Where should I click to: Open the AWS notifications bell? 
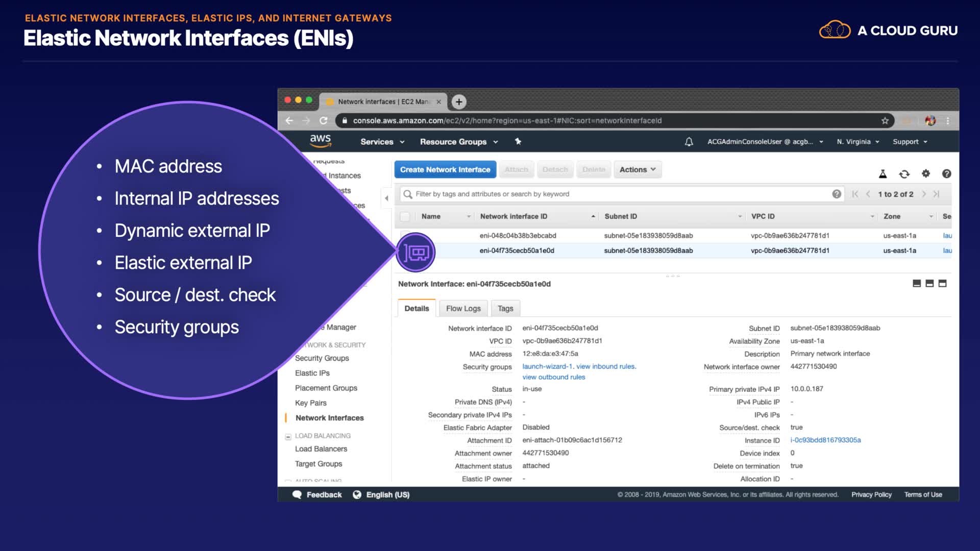689,142
